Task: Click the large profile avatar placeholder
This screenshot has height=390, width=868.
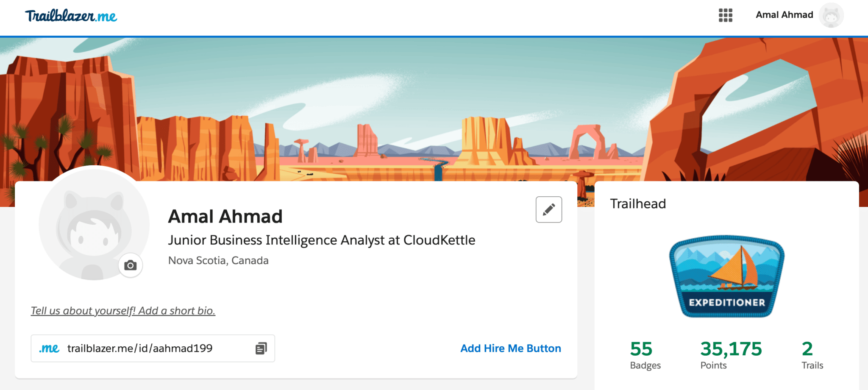Action: (x=94, y=225)
